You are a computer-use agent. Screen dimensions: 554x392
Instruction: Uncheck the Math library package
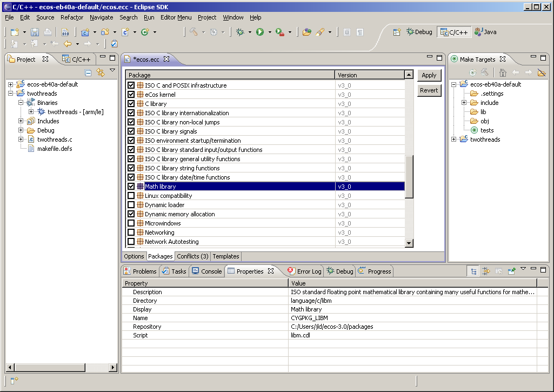coord(131,187)
